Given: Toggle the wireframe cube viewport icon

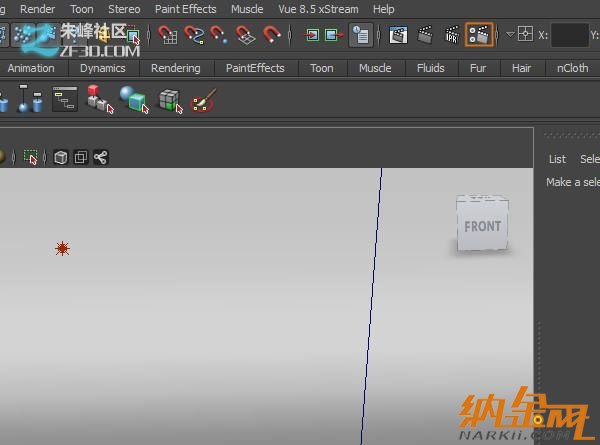Looking at the screenshot, I should 60,157.
